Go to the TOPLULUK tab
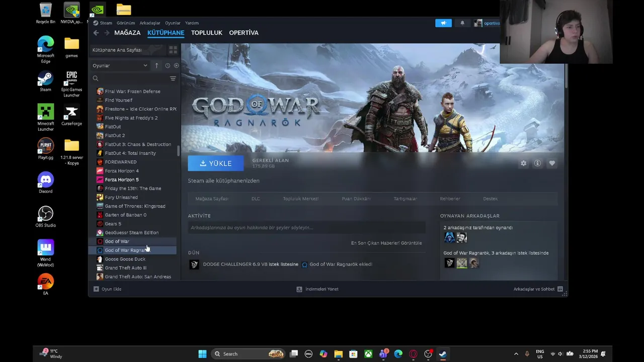Viewport: 644px width, 362px height. [x=206, y=33]
